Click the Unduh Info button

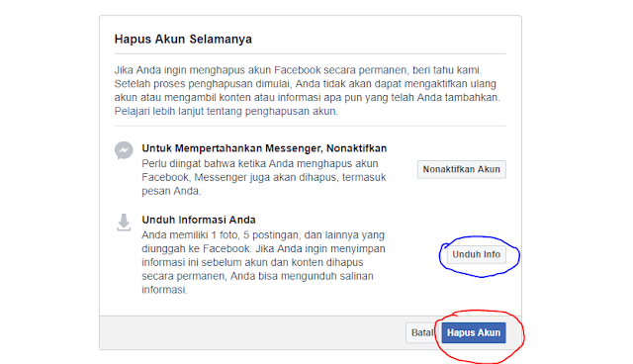point(477,254)
